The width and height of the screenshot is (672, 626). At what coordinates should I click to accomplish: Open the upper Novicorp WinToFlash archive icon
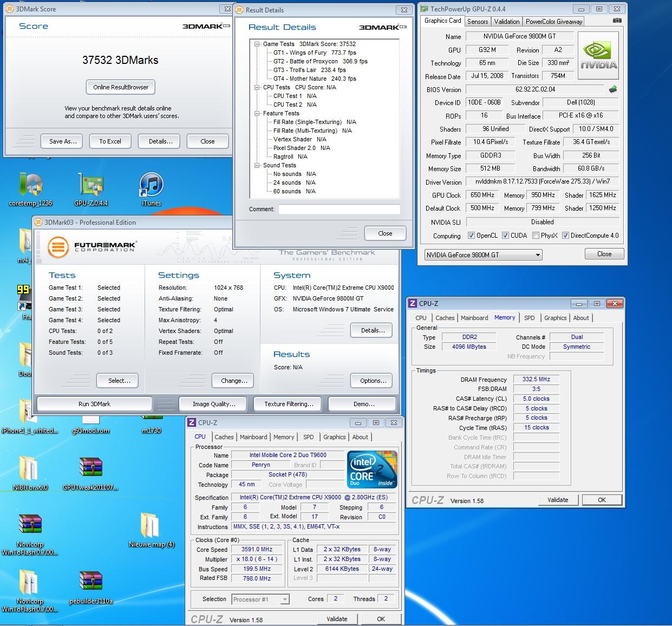coord(30,534)
